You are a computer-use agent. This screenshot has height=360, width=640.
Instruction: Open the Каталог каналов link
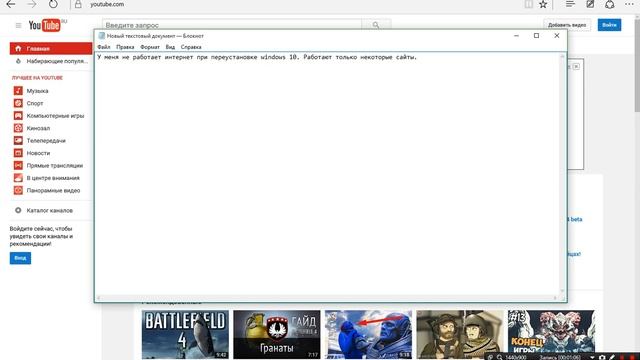pos(49,211)
